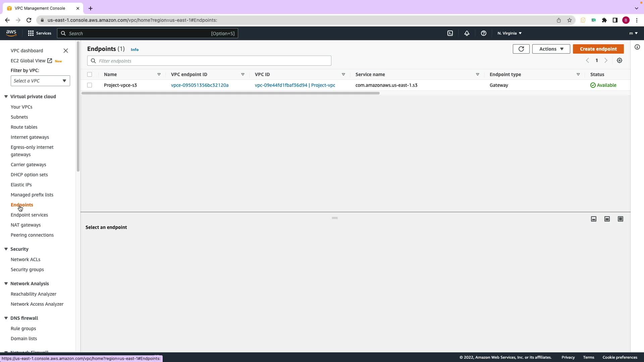
Task: Open AWS CloudShell icon in top bar
Action: [450, 33]
